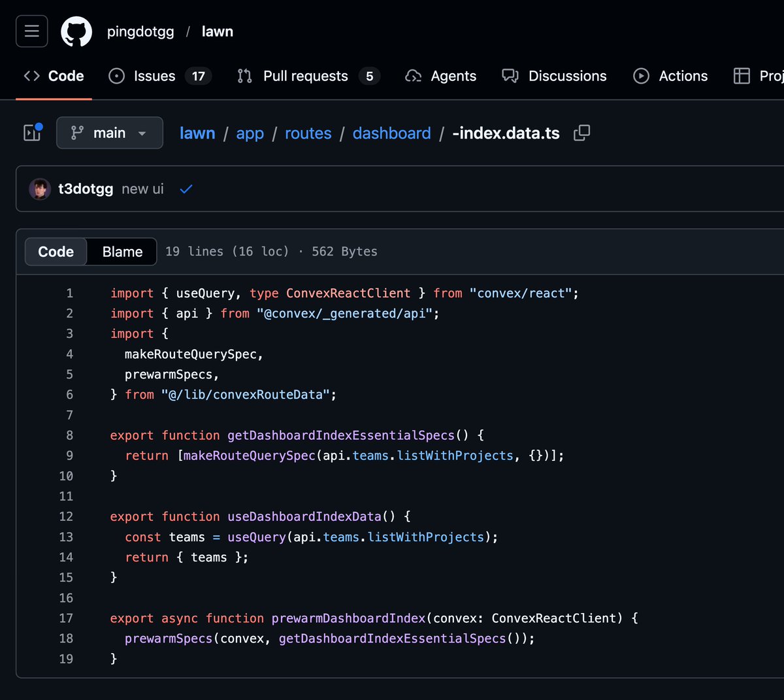This screenshot has width=784, height=700.
Task: Click the file name -index.data.ts
Action: (506, 133)
